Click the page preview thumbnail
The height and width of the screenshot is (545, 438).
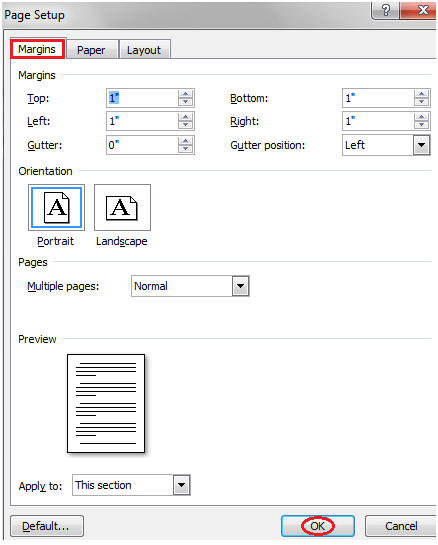pyautogui.click(x=106, y=404)
